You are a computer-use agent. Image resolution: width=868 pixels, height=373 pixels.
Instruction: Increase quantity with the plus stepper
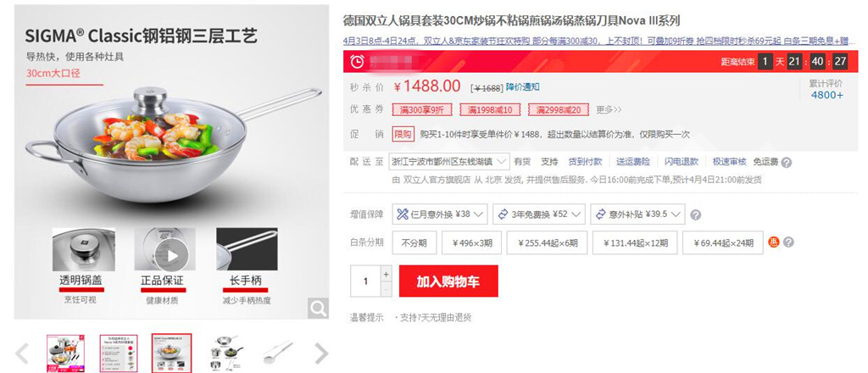(x=387, y=274)
